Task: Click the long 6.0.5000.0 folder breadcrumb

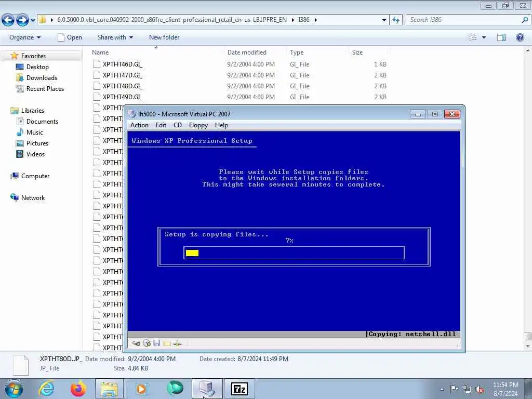Action: coord(171,20)
